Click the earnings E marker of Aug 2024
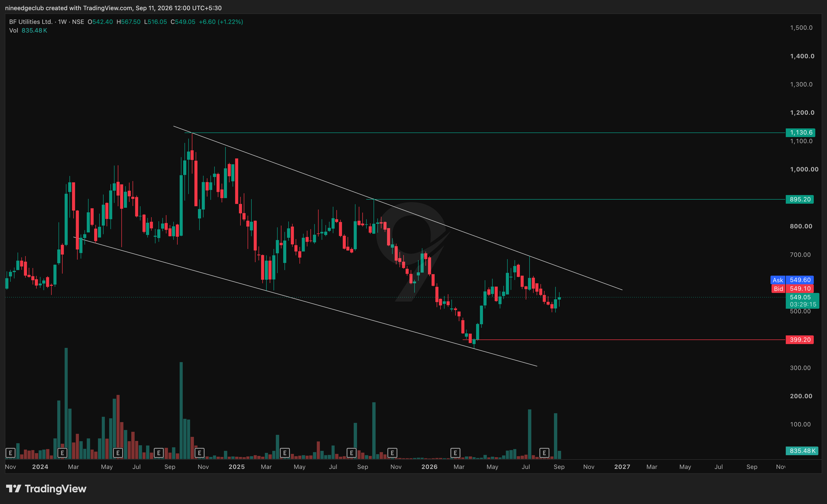This screenshot has height=504, width=827. (159, 453)
